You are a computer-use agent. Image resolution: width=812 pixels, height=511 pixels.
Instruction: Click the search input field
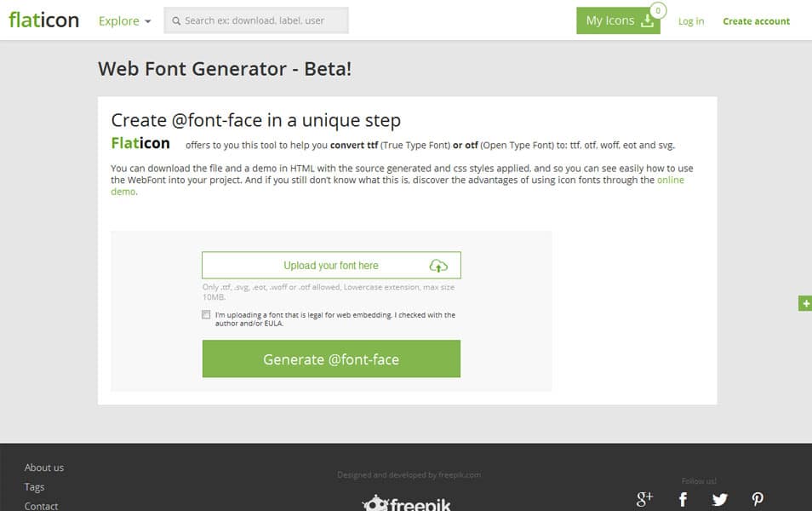pos(255,20)
